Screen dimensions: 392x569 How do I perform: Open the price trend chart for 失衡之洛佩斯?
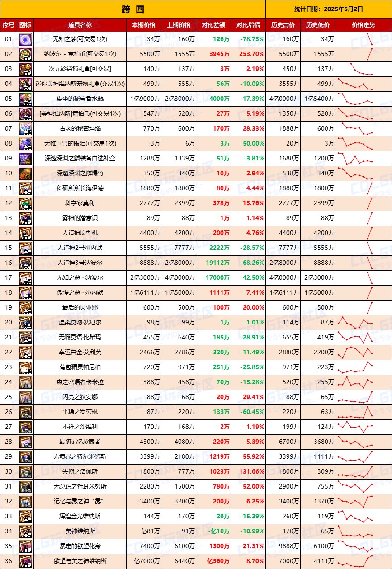[x=363, y=471]
